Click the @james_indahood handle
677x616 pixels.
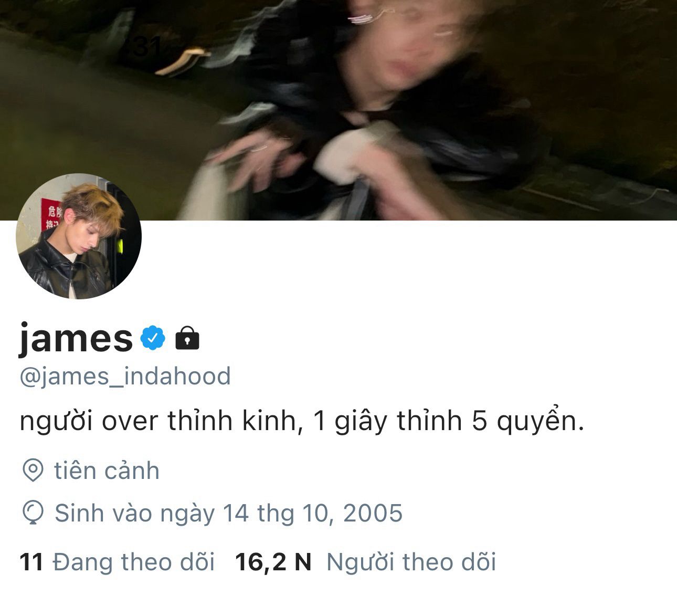(x=125, y=376)
